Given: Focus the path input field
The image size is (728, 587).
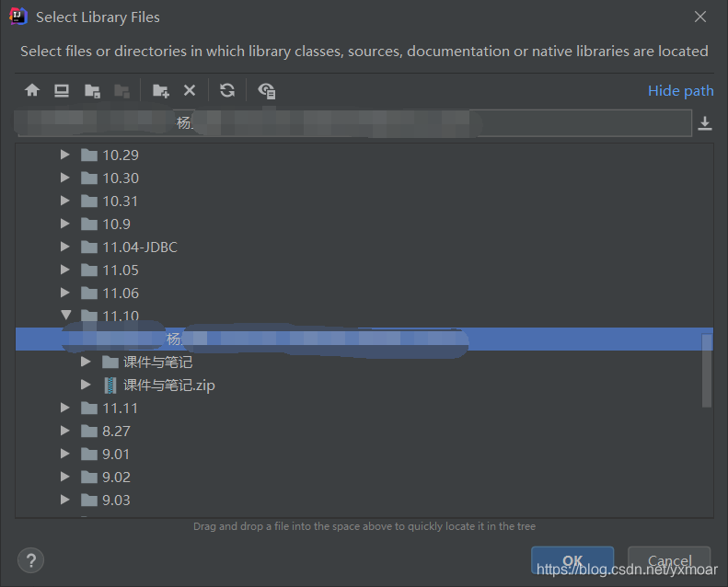Looking at the screenshot, I should (354, 123).
